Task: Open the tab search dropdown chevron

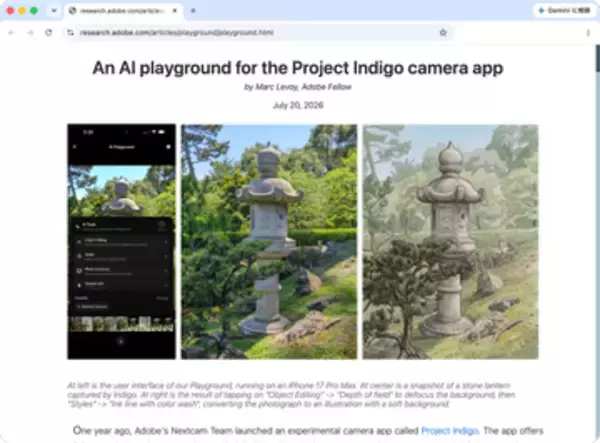Action: [x=54, y=11]
